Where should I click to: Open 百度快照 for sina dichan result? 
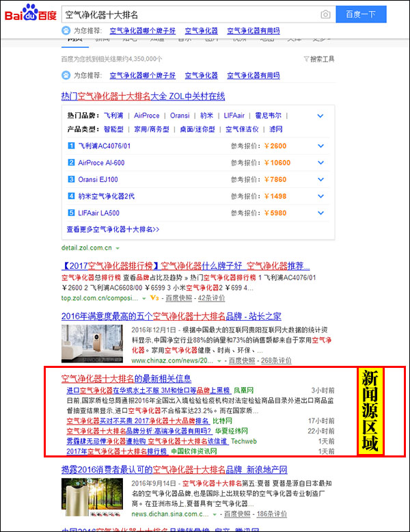pyautogui.click(x=237, y=514)
